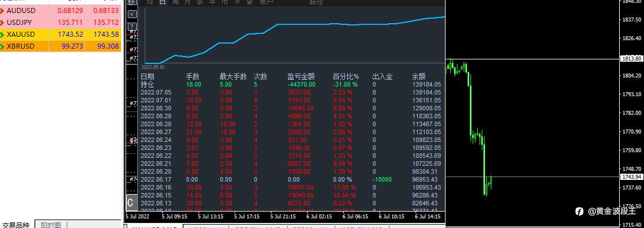Select the 2022.06.23 date row

(292, 148)
